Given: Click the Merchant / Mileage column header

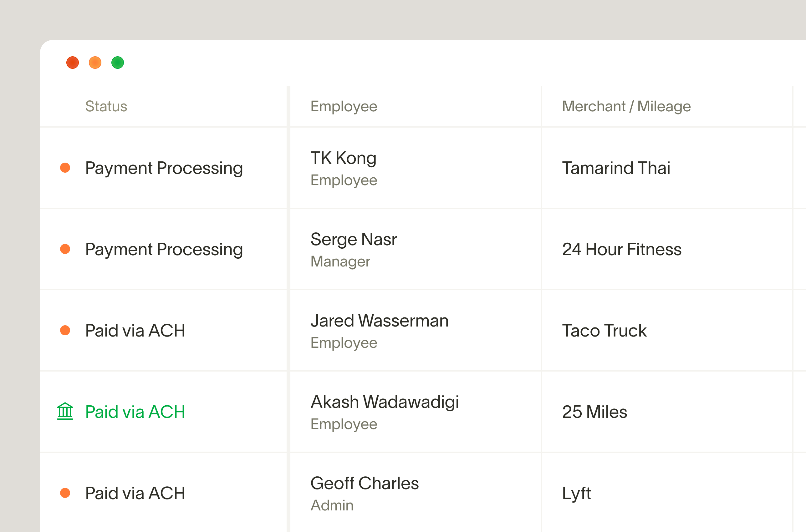Looking at the screenshot, I should [x=626, y=106].
